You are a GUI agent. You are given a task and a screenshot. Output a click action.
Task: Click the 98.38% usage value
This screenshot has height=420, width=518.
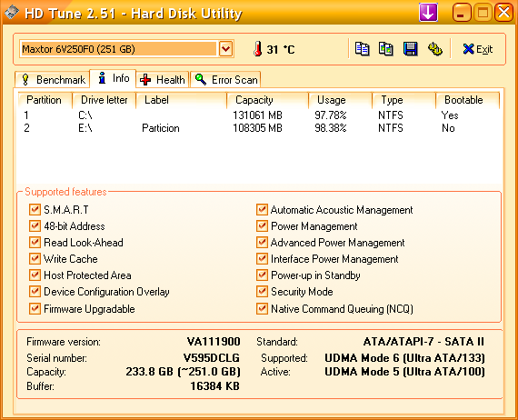pos(331,128)
